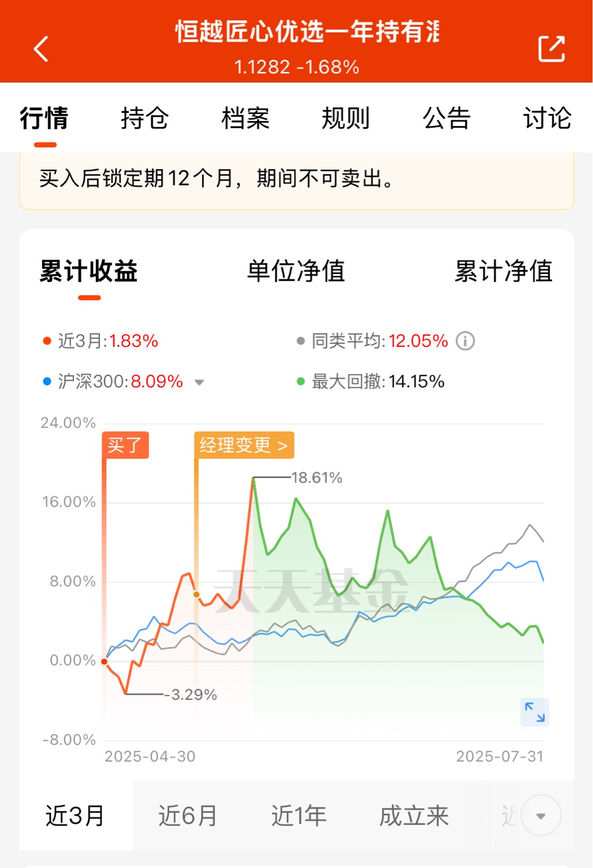Select the orange dot on manager change line
593x868 pixels.
[196, 594]
